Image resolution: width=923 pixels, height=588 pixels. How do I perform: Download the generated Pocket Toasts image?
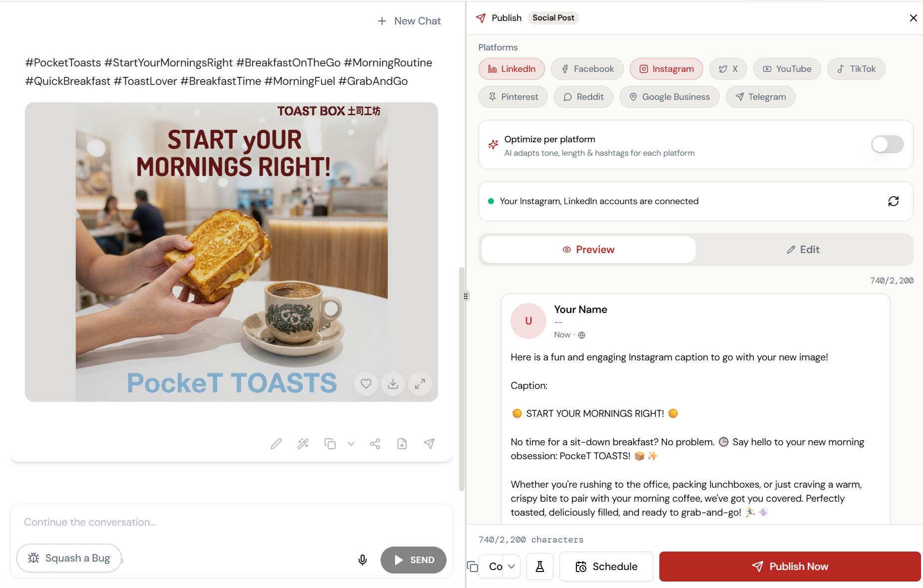pyautogui.click(x=393, y=384)
